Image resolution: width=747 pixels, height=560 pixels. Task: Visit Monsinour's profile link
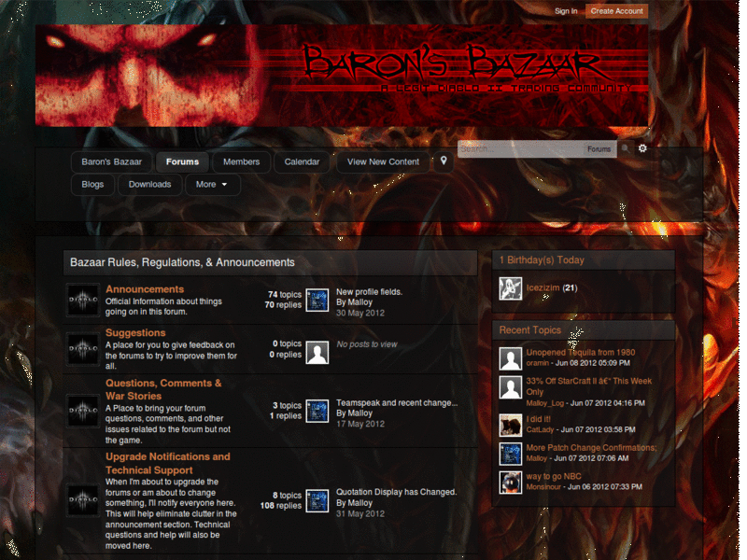pyautogui.click(x=543, y=486)
